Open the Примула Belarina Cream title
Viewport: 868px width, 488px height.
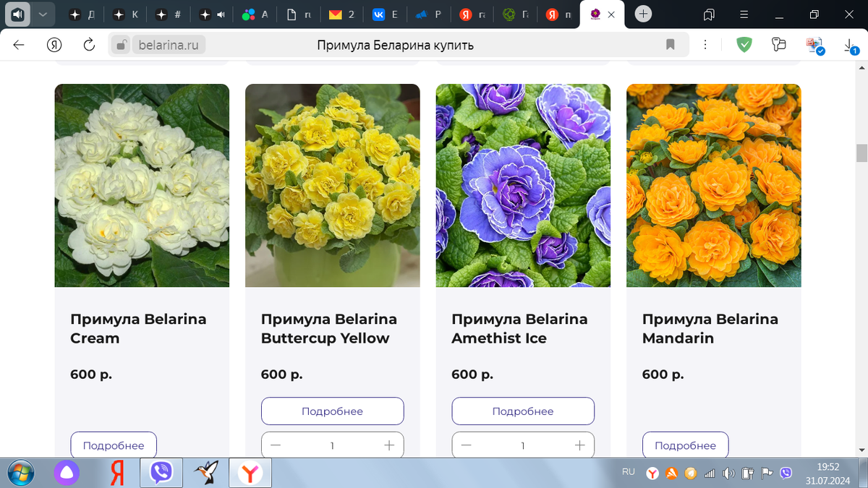coord(138,328)
